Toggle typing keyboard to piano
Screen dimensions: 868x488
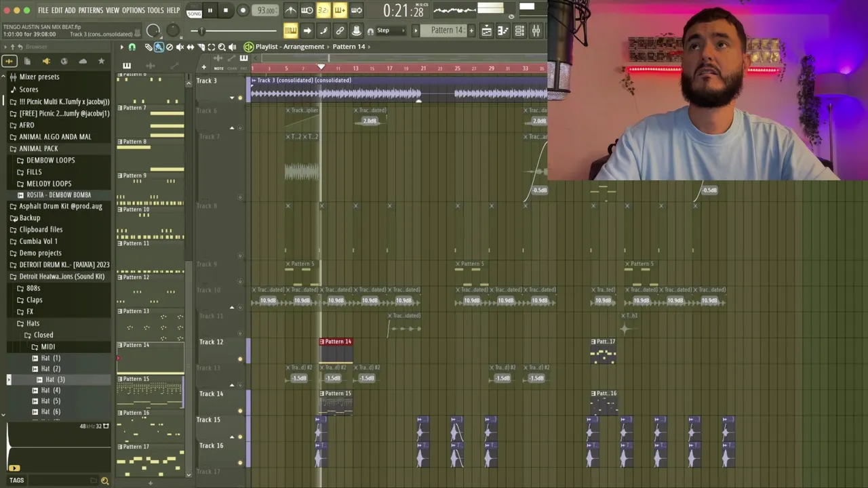291,30
